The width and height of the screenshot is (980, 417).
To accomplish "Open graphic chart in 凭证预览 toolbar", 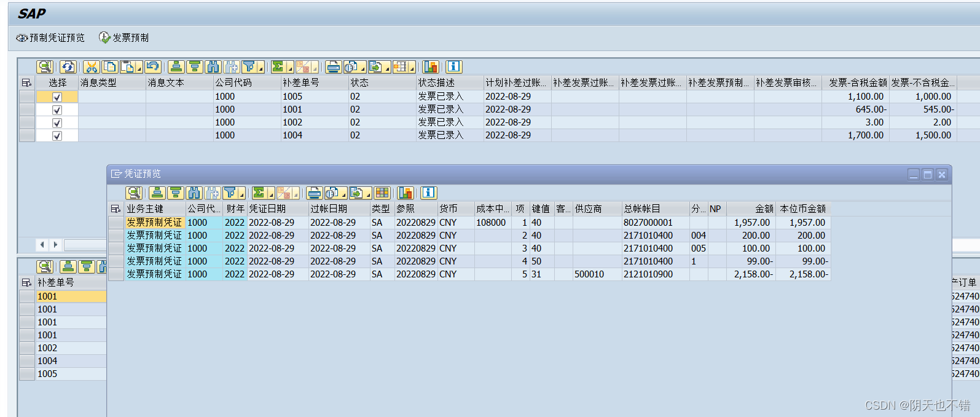I will [406, 193].
